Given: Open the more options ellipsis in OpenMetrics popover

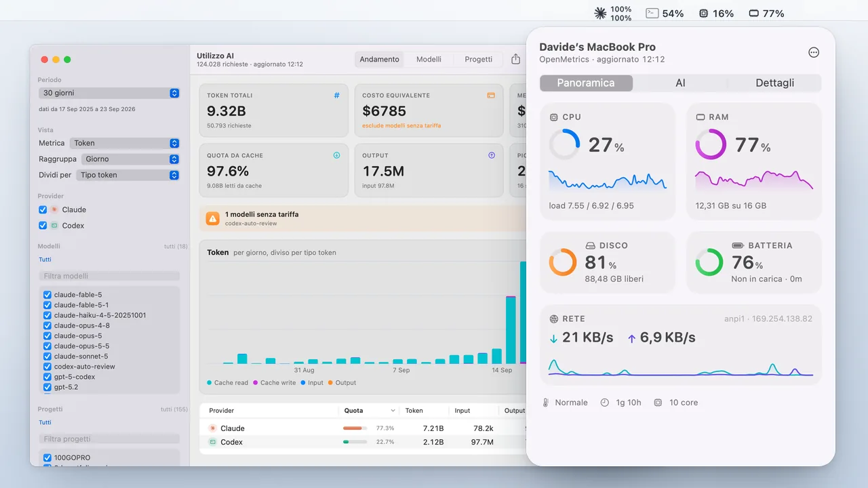Looking at the screenshot, I should click(814, 53).
